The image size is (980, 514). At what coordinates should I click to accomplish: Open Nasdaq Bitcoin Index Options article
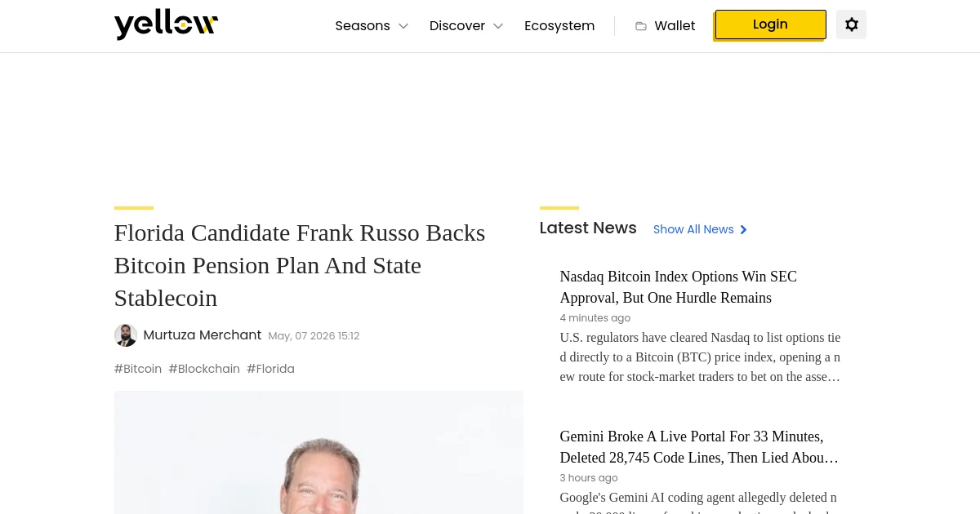coord(679,287)
